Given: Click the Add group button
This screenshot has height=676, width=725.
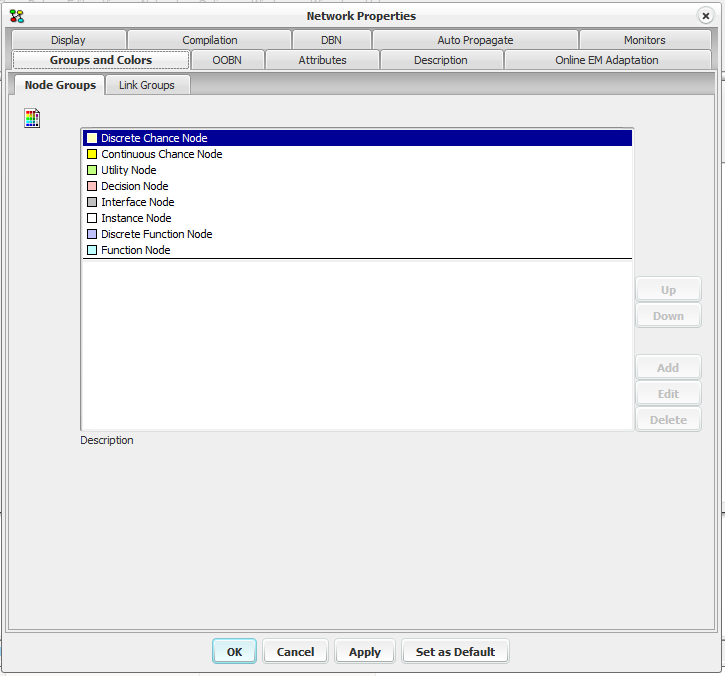Looking at the screenshot, I should pos(668,368).
